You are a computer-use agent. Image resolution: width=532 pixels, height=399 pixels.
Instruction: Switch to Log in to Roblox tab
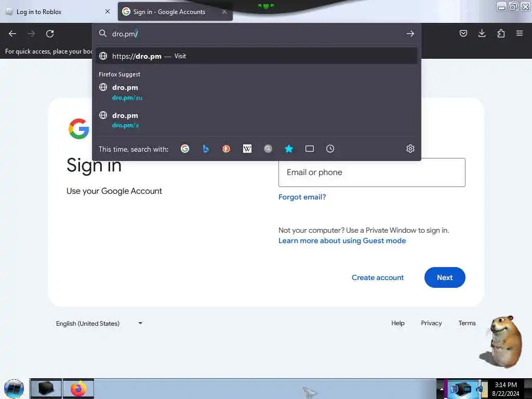click(x=58, y=11)
